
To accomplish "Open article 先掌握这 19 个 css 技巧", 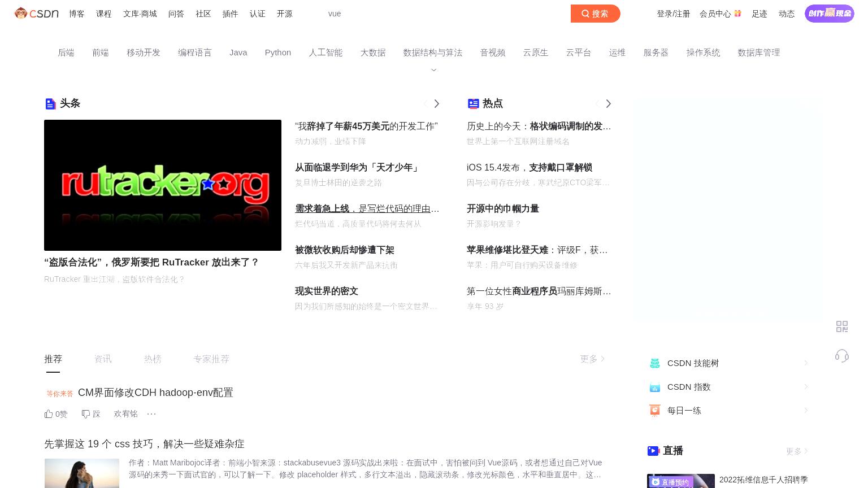I will [x=144, y=444].
